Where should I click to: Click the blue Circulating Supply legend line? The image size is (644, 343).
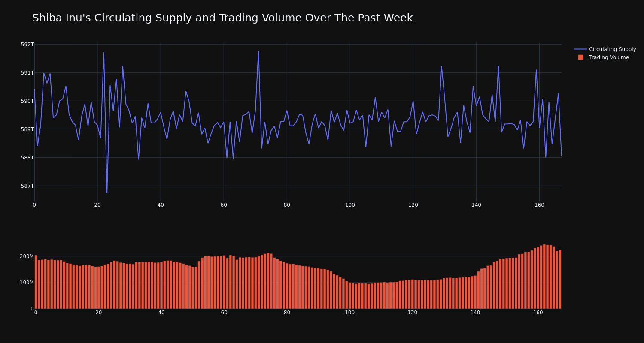pyautogui.click(x=580, y=49)
